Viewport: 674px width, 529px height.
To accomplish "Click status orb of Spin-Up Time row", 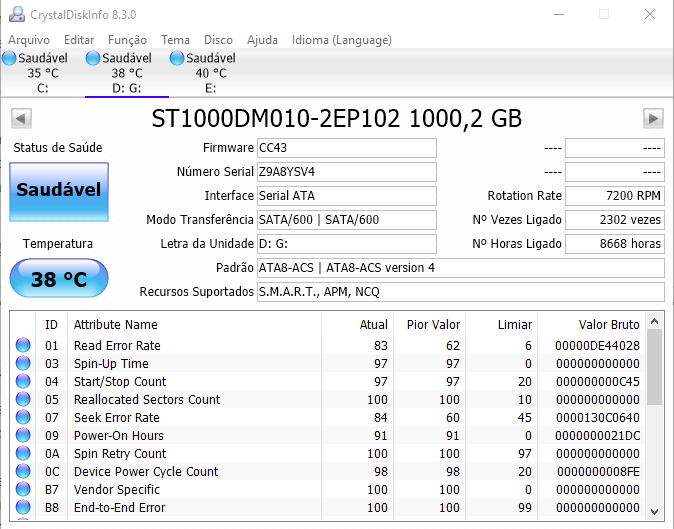I will (23, 363).
